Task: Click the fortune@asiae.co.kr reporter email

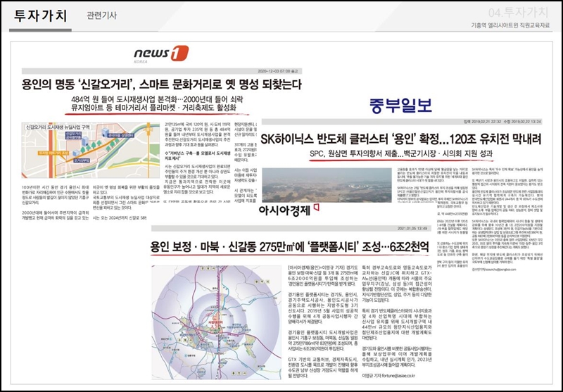Action: click(x=398, y=376)
